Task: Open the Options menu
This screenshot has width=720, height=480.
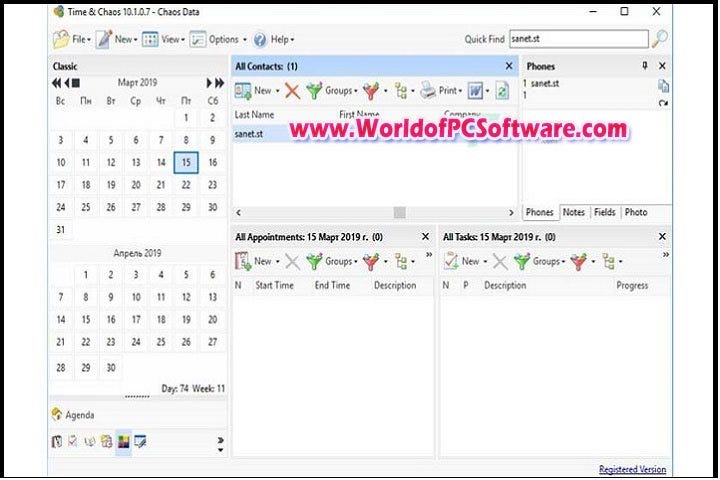Action: tap(218, 40)
